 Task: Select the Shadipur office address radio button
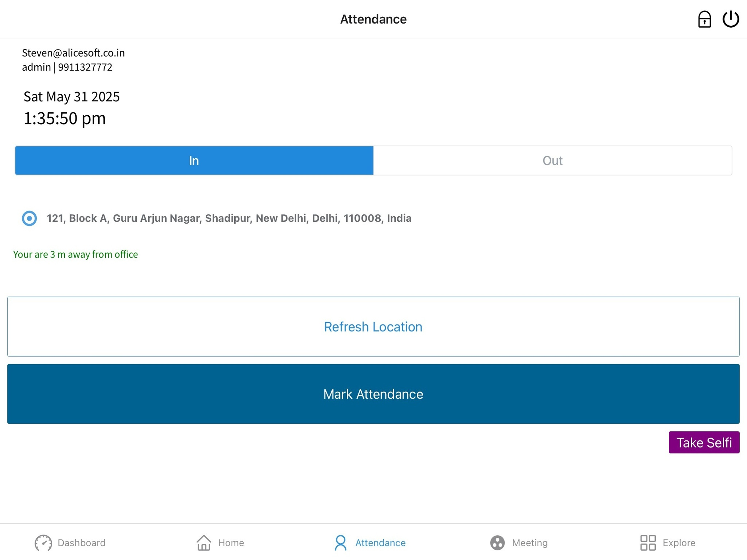tap(29, 218)
